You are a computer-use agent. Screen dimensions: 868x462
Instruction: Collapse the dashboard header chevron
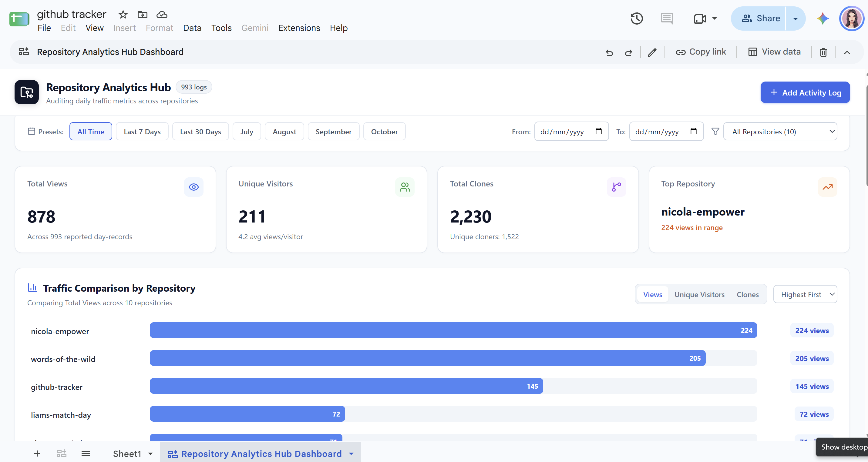(847, 52)
